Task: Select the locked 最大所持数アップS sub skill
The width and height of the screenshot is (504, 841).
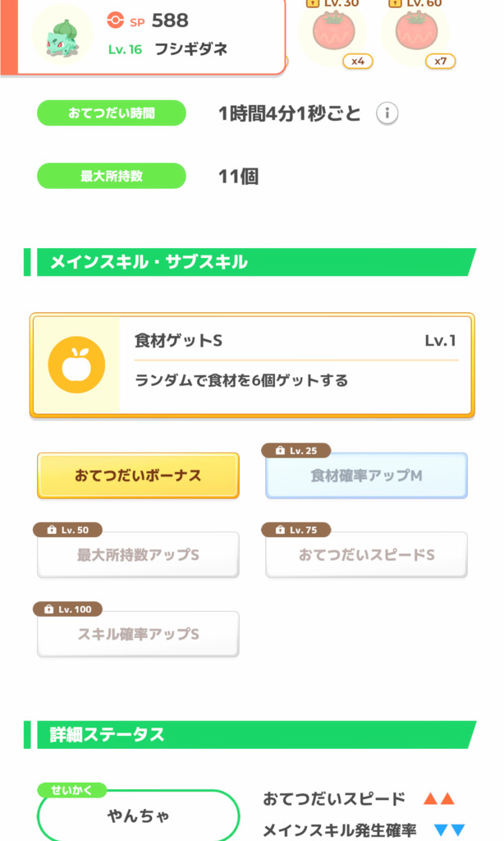Action: click(138, 555)
